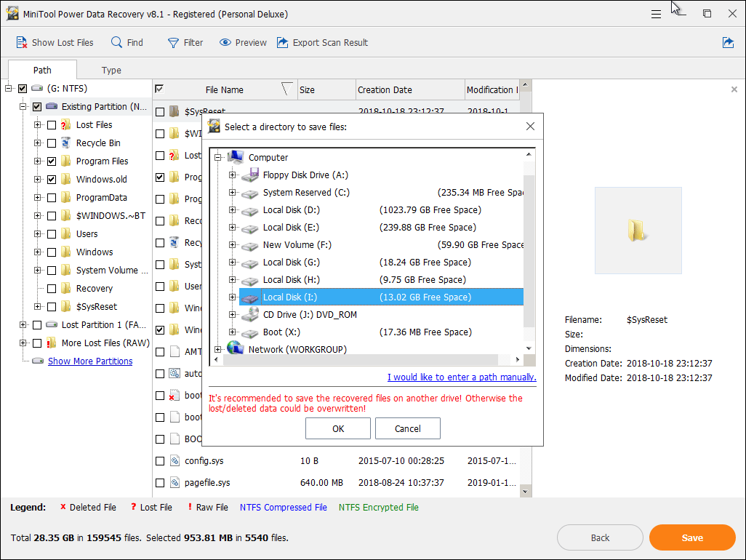Screen dimensions: 746x560
Task: Check the Lost Files checkbox in the tree
Action: point(52,125)
